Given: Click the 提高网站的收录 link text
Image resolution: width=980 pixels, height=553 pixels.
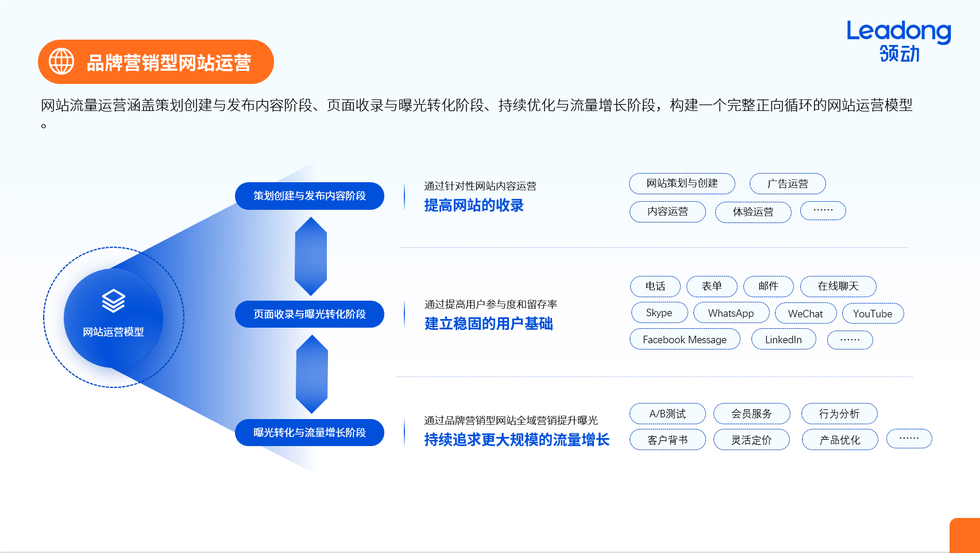Looking at the screenshot, I should click(474, 205).
